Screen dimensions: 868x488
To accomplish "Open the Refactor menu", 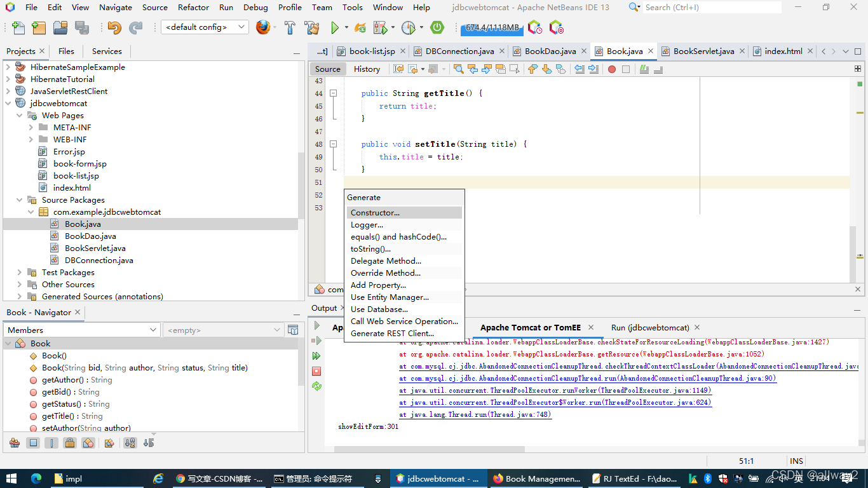I will pyautogui.click(x=193, y=7).
